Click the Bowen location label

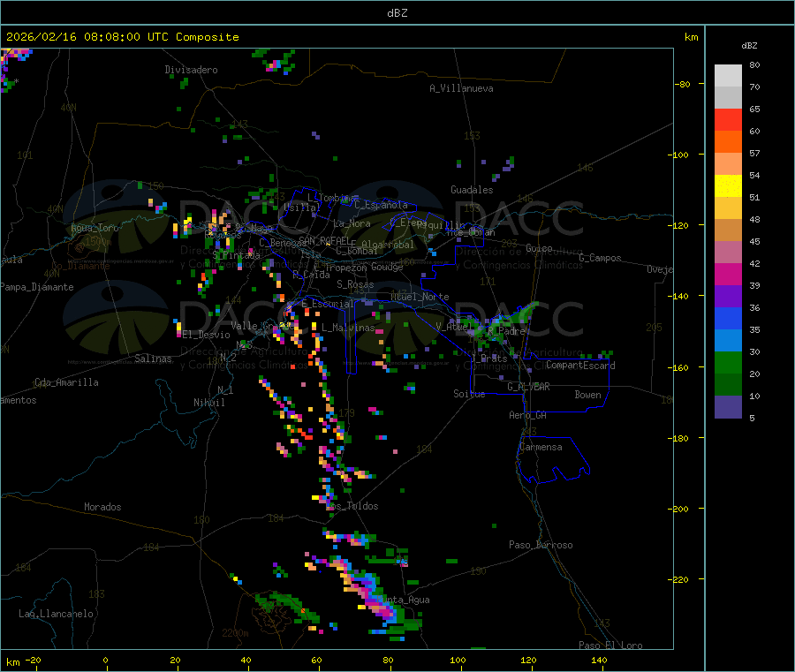point(588,395)
